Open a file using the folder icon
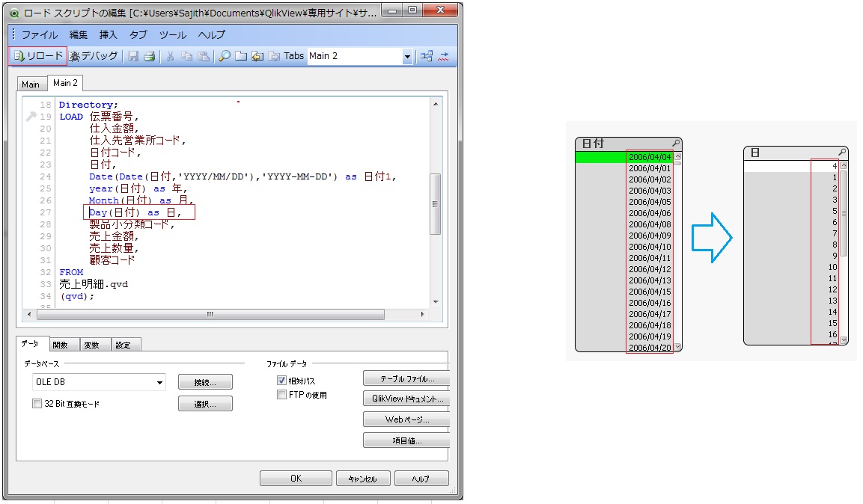The width and height of the screenshot is (863, 504). click(x=240, y=56)
